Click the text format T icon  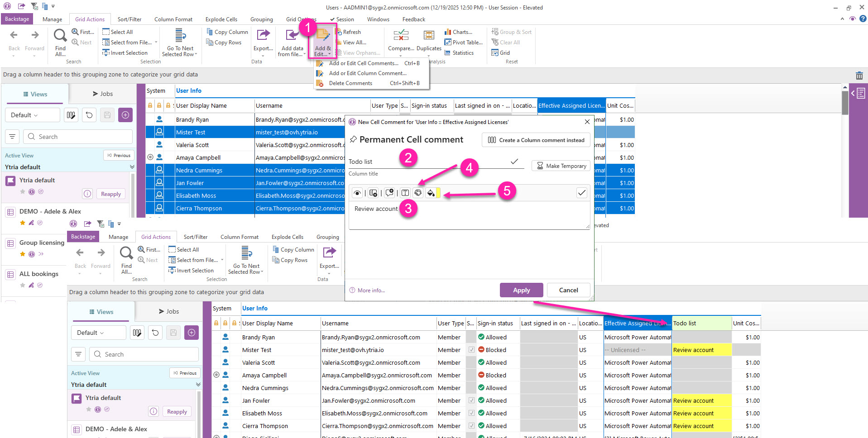(405, 193)
